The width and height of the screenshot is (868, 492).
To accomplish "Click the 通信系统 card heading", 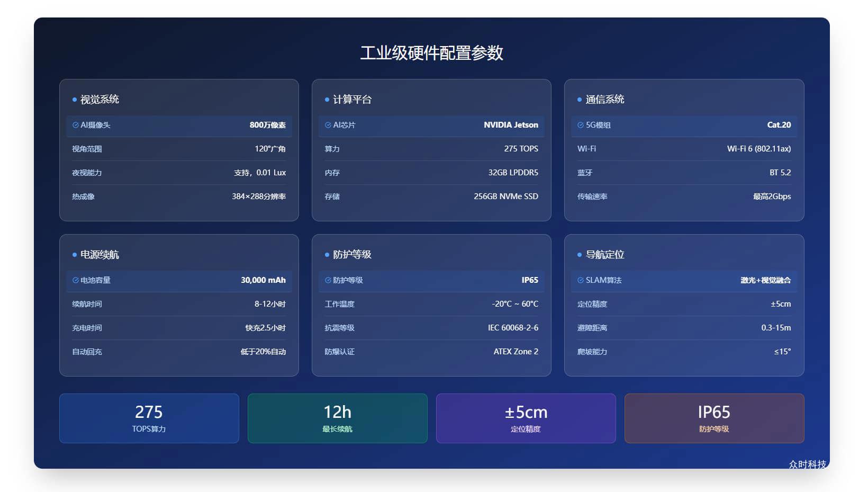I will coord(605,100).
